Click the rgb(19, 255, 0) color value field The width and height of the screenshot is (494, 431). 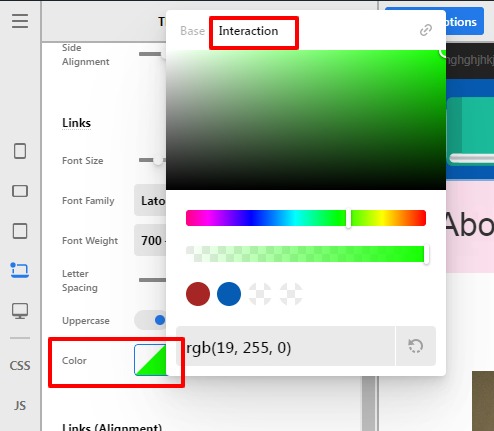(285, 346)
